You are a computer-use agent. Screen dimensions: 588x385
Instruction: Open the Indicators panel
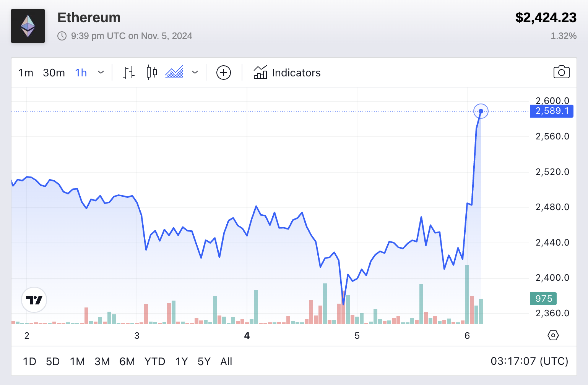click(x=286, y=73)
